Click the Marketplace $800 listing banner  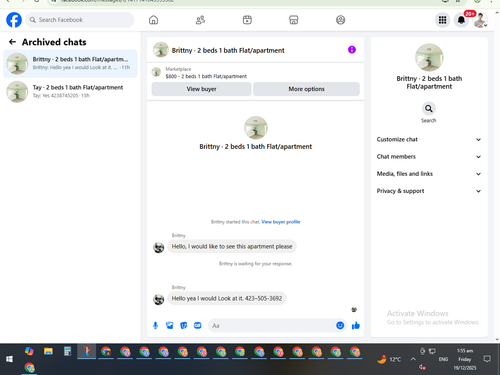tap(256, 72)
